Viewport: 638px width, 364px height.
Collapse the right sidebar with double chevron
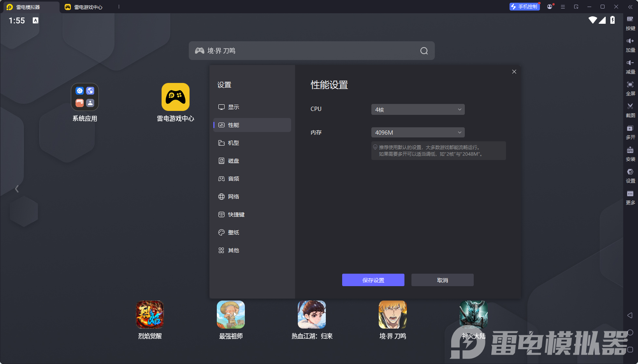[x=630, y=7]
